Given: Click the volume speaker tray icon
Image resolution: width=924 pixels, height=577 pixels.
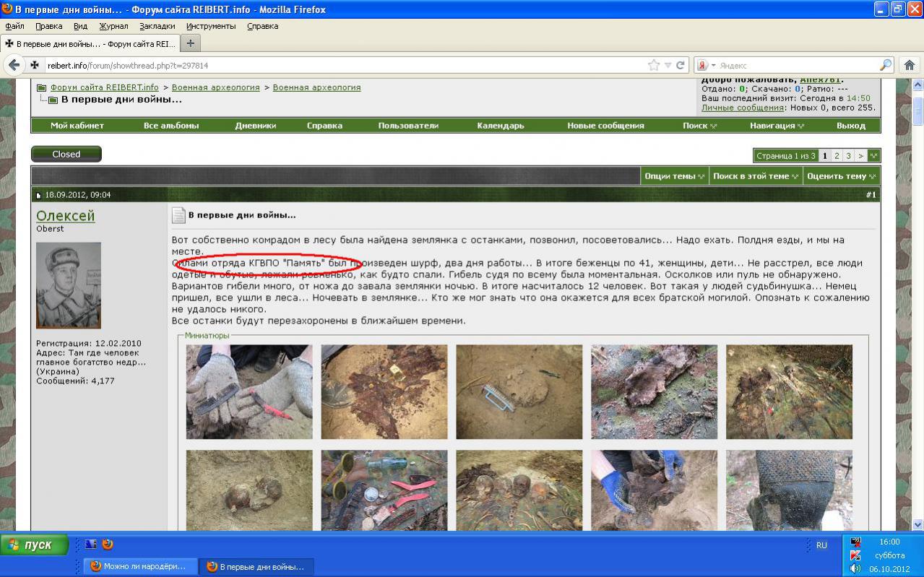Looking at the screenshot, I should coord(855,568).
